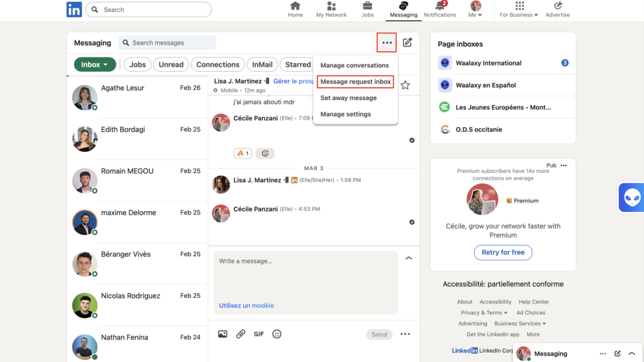
Task: Go to My Network page
Action: [331, 9]
